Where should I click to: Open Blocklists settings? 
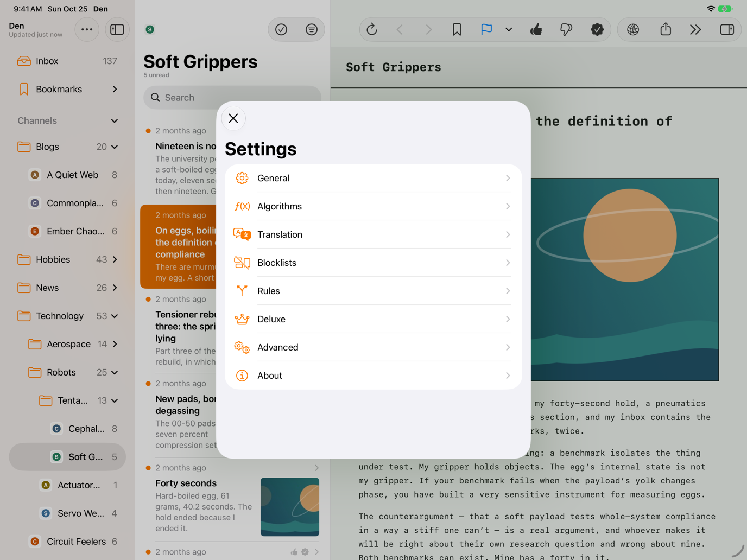[373, 263]
